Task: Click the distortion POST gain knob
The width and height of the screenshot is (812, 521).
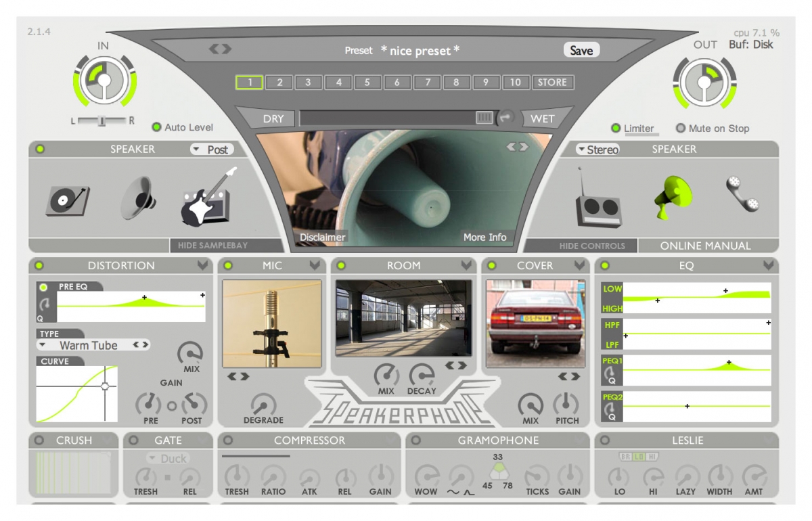Action: point(193,404)
